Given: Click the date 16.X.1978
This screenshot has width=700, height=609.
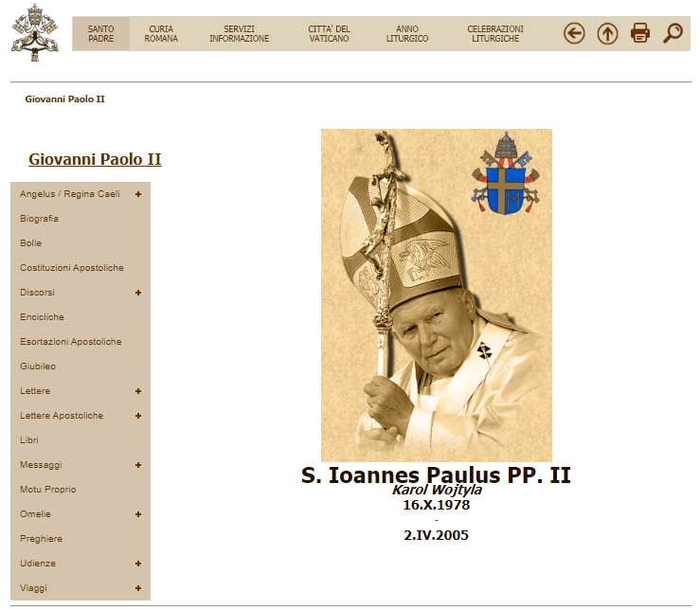Looking at the screenshot, I should [x=436, y=505].
